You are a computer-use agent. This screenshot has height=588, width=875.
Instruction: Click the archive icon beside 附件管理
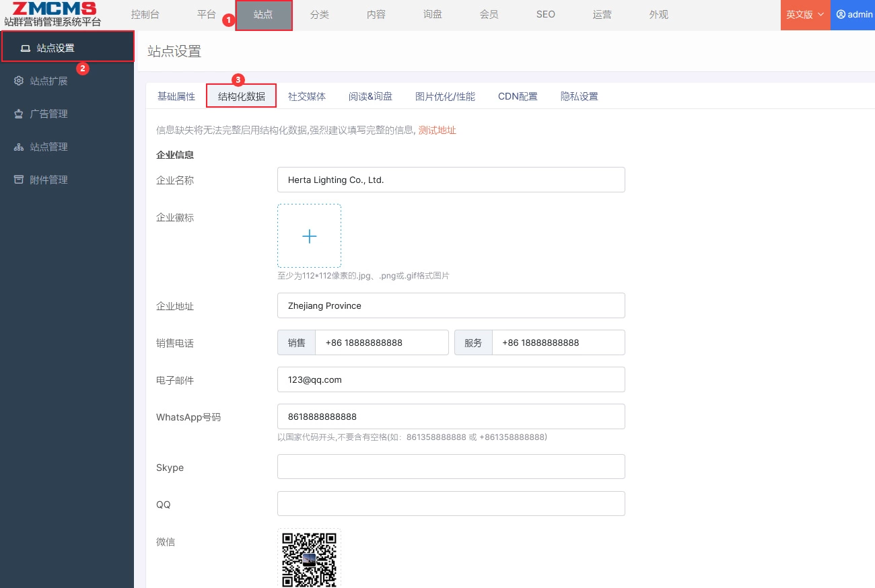pyautogui.click(x=19, y=180)
